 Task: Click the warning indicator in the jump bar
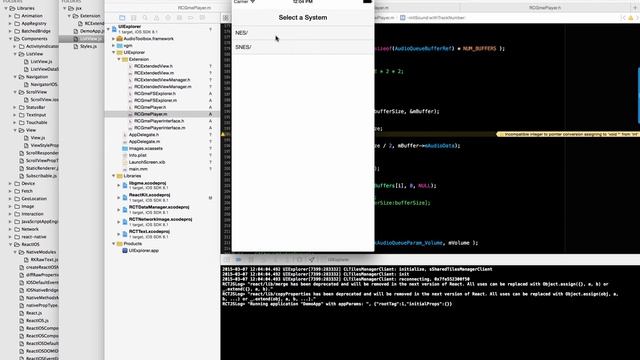[631, 18]
